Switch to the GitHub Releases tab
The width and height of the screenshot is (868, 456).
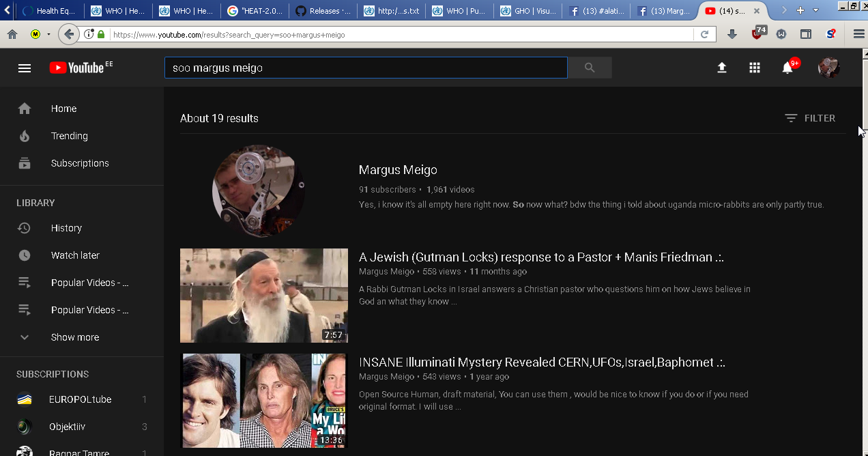[x=323, y=11]
